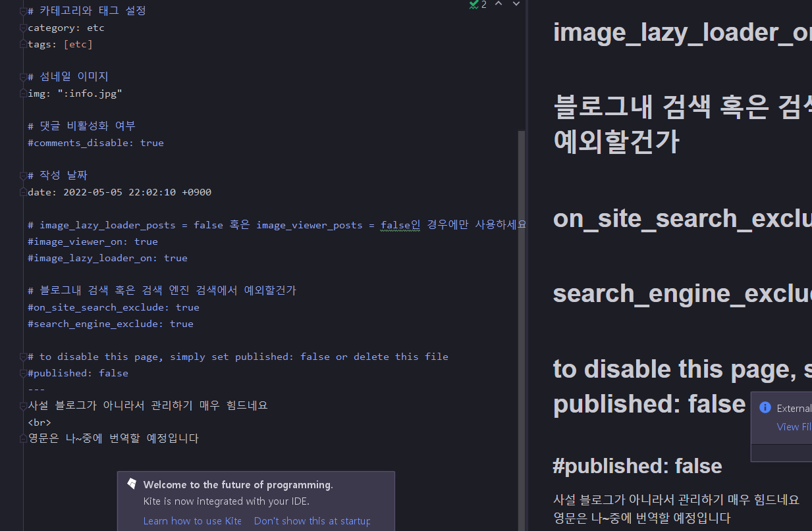Click the info icon on External File notification

click(764, 407)
